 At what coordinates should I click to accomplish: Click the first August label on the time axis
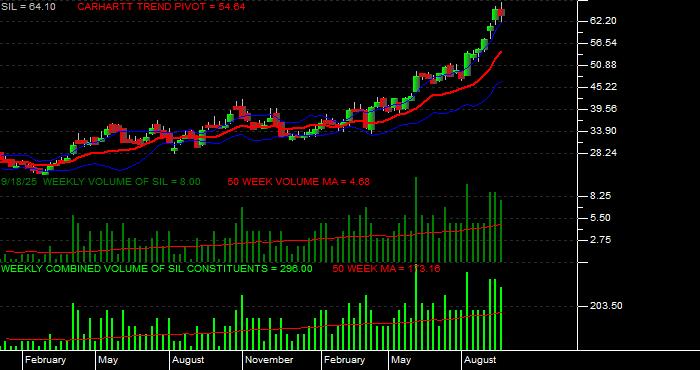point(188,360)
